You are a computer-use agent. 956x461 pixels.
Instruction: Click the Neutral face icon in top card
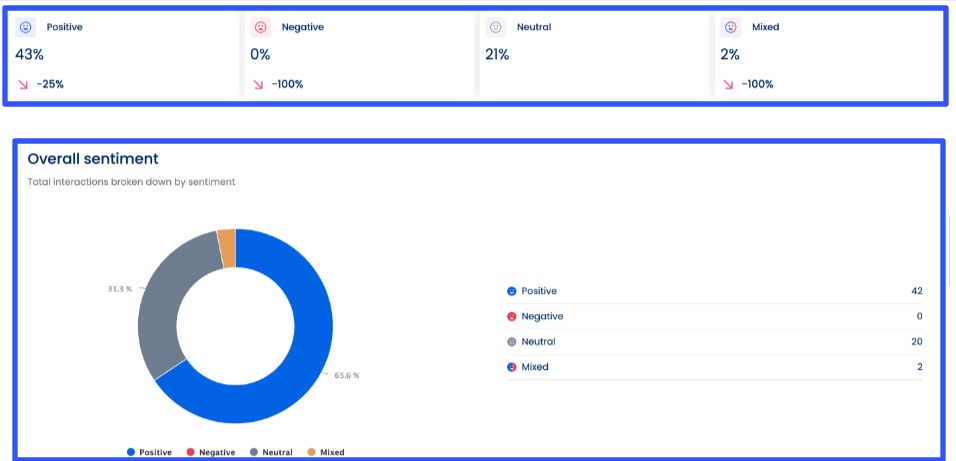click(495, 28)
